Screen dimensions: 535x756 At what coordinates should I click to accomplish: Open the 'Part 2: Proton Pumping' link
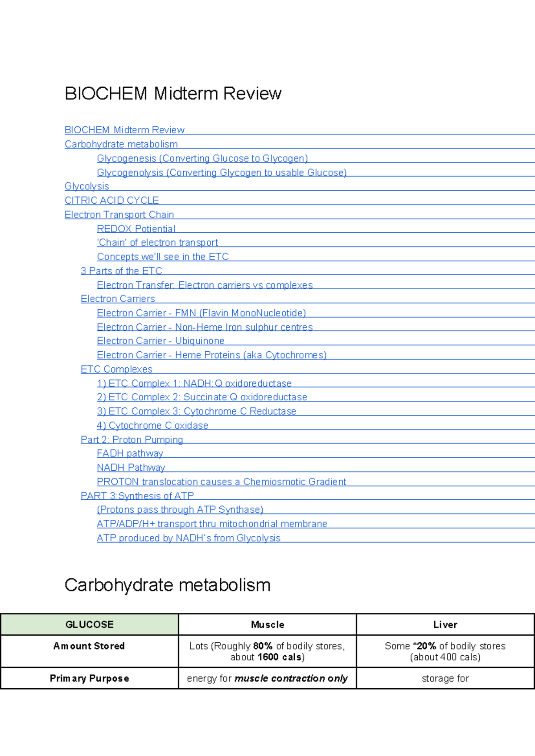(x=132, y=440)
